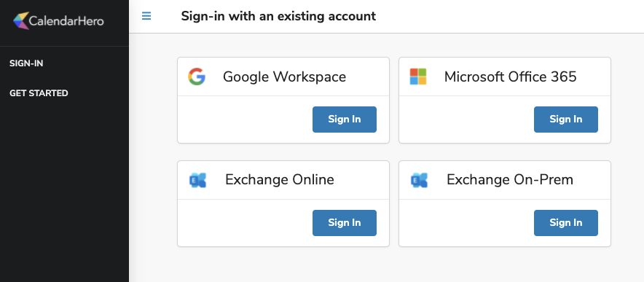Sign in with Exchange Online button

tap(344, 223)
